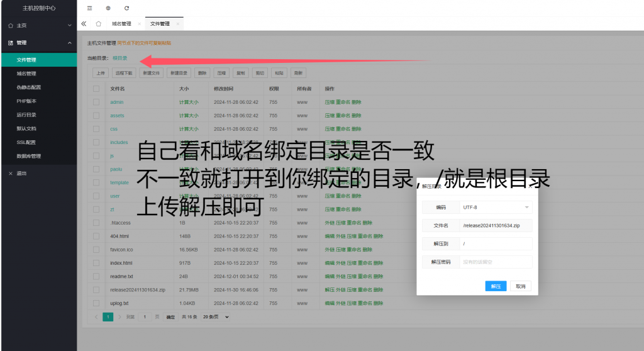Click the double-left arrow beside the tabs

click(x=84, y=24)
